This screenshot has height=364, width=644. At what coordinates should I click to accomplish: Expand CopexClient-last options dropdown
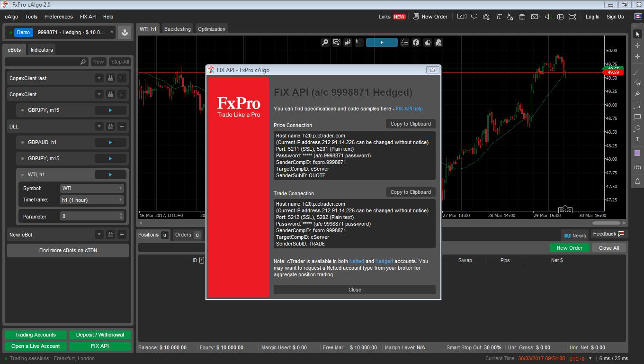[99, 78]
